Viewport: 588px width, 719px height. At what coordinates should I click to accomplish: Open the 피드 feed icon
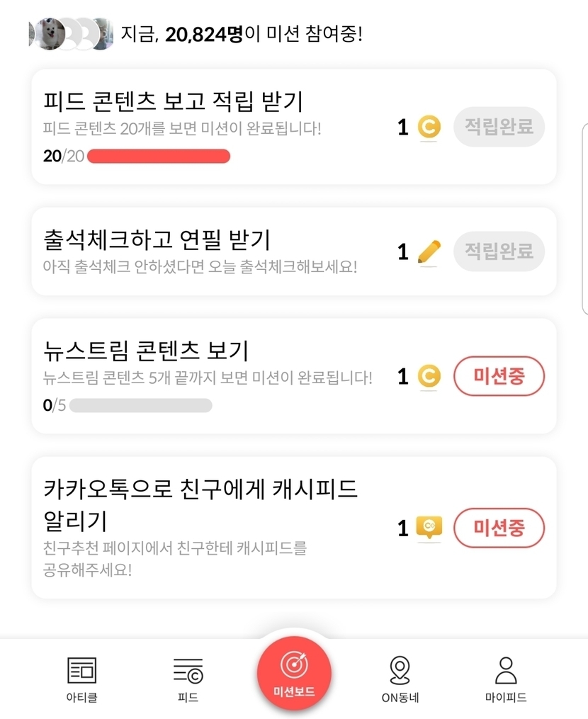pos(188,670)
